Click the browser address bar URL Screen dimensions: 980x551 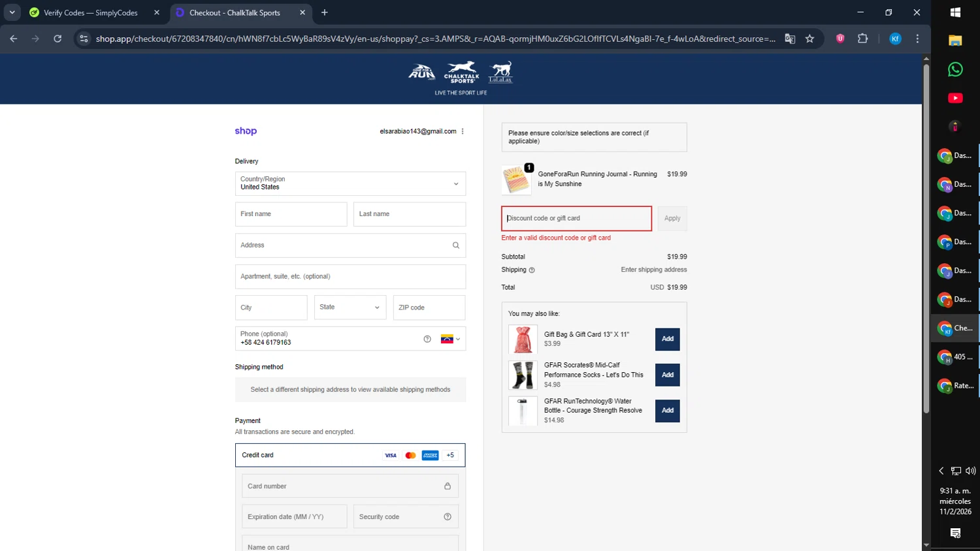pyautogui.click(x=435, y=39)
